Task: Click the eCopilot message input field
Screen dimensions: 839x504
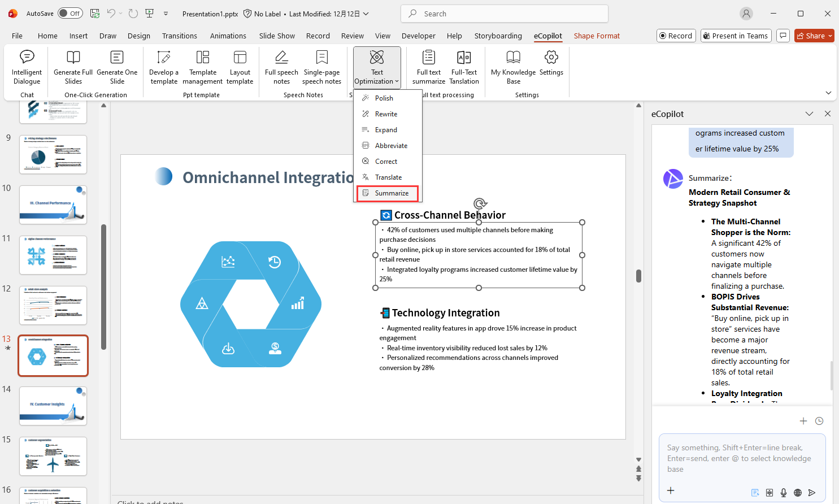Action: click(741, 458)
